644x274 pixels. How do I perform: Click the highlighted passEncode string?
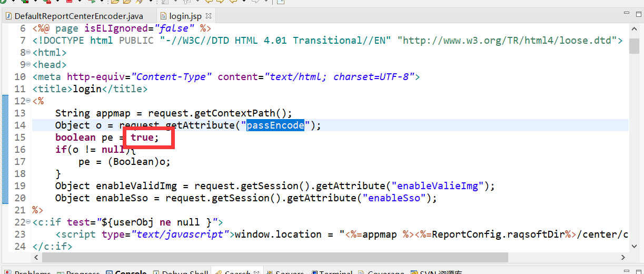pos(275,125)
